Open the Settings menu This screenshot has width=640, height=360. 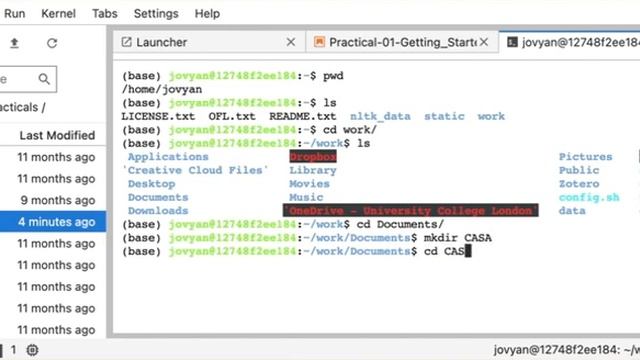point(156,13)
